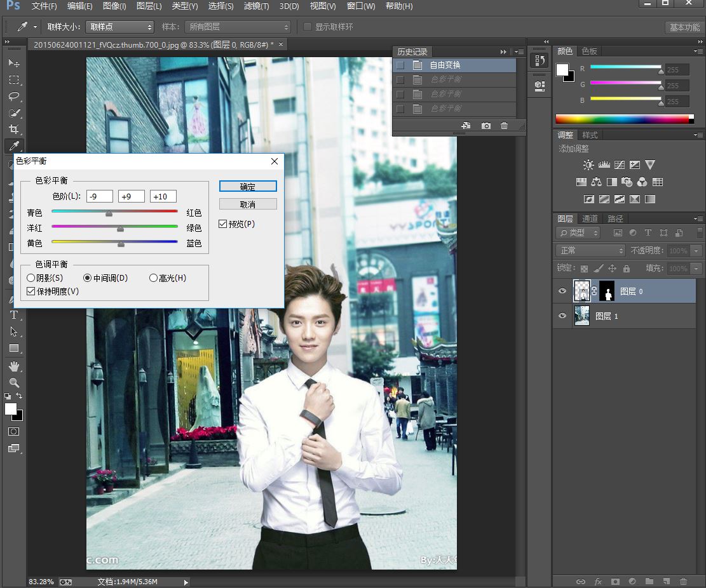Expand the 基本功能 workspace switcher
The width and height of the screenshot is (706, 588).
pyautogui.click(x=684, y=27)
